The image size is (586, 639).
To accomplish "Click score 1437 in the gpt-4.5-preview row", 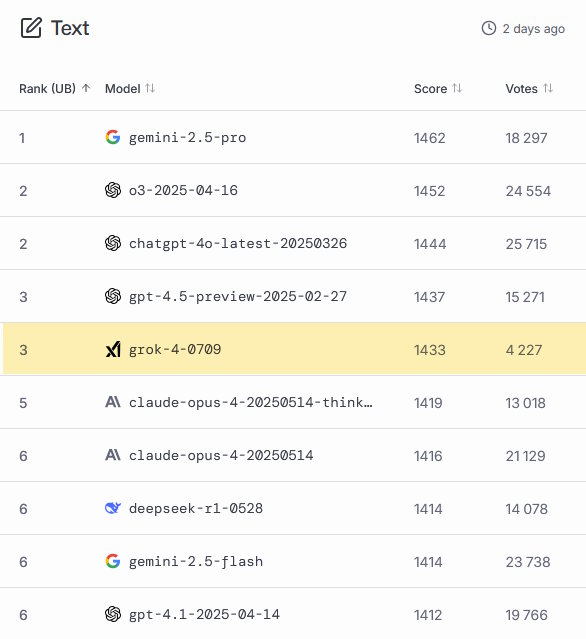I will (x=430, y=297).
